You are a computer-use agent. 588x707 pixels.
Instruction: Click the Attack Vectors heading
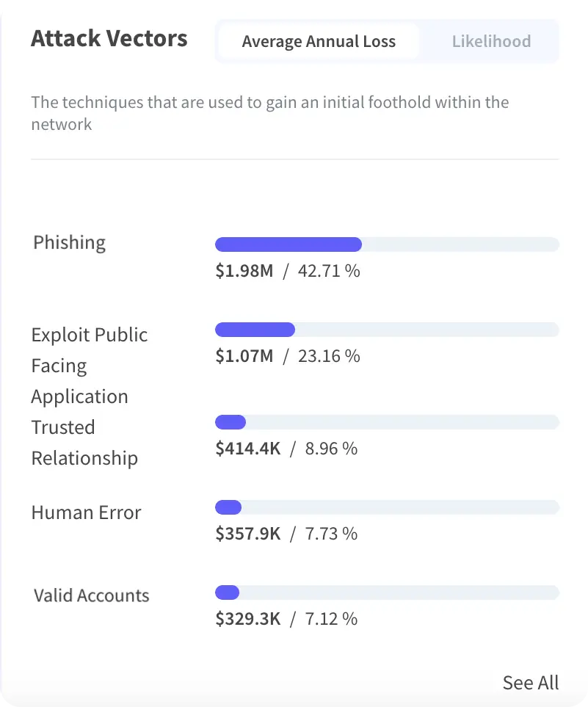click(109, 37)
